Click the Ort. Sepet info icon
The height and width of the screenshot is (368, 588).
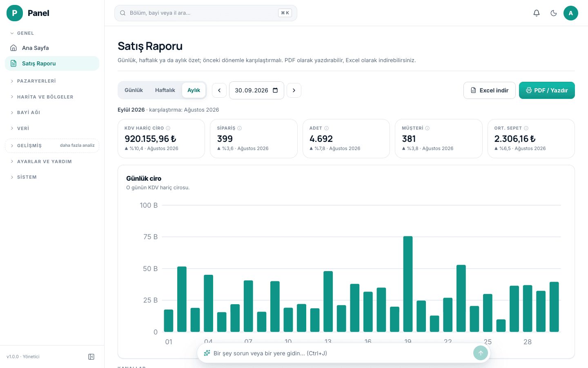526,128
